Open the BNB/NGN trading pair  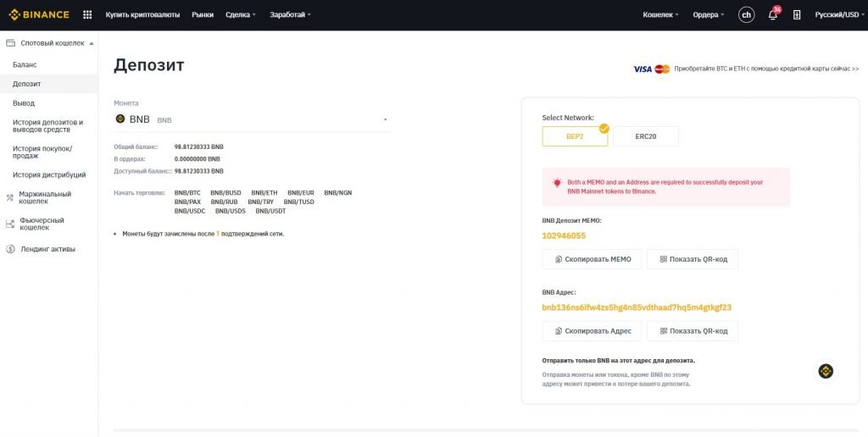click(x=338, y=193)
